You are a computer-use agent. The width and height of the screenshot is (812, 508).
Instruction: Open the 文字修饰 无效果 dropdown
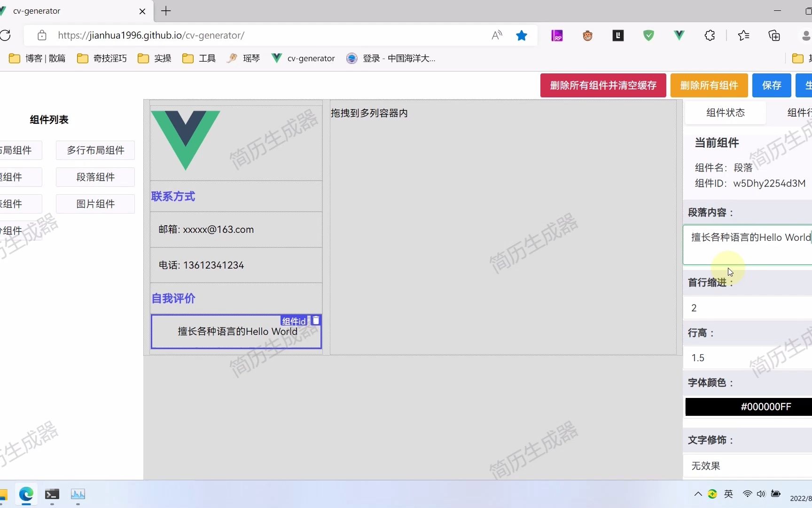[x=748, y=466]
